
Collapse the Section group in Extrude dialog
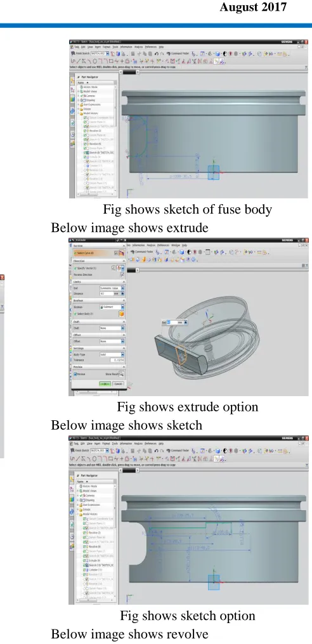point(123,246)
